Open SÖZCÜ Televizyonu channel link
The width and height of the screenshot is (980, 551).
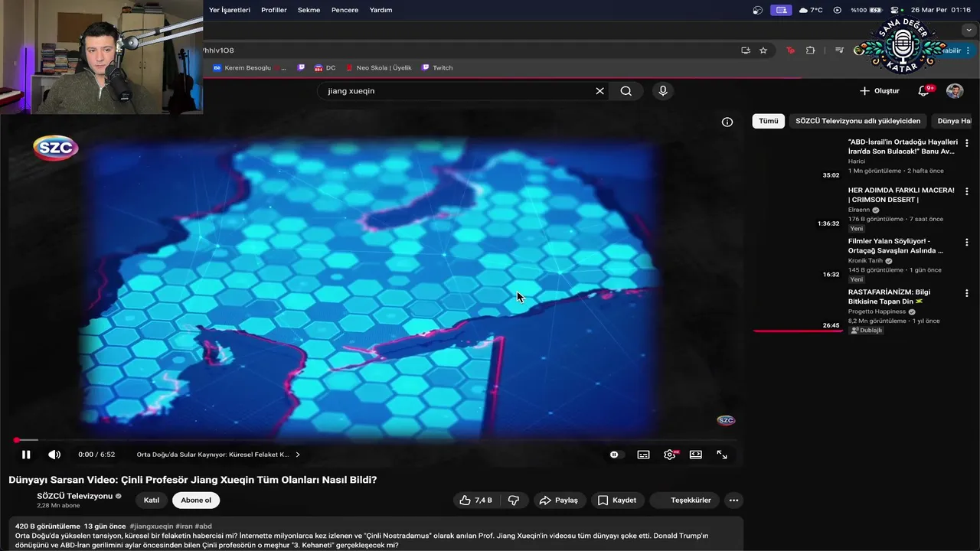click(74, 496)
